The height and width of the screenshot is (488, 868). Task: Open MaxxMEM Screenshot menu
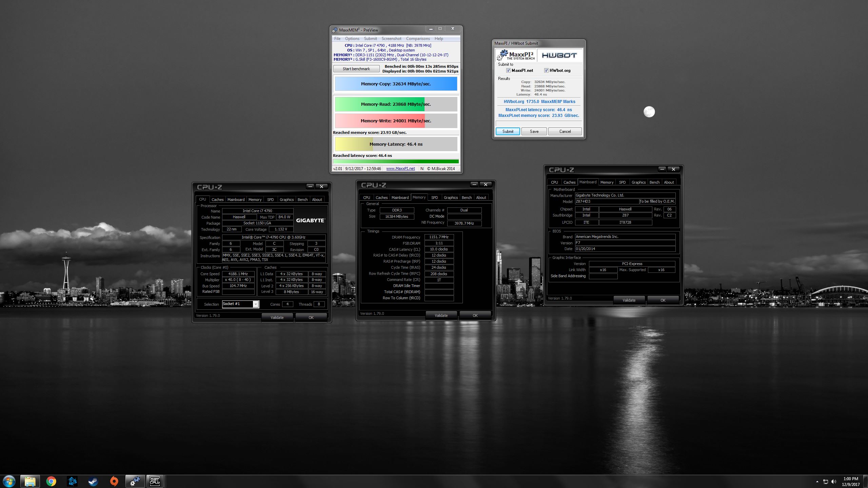391,39
